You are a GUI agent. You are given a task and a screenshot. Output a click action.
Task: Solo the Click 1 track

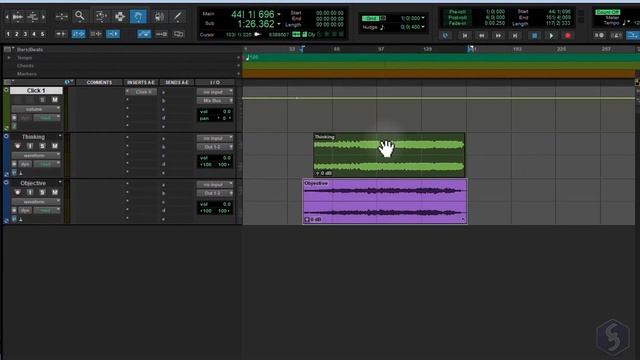click(42, 100)
